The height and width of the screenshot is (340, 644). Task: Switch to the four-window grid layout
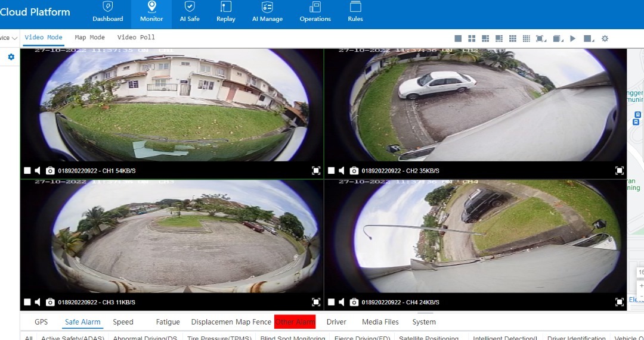pyautogui.click(x=472, y=39)
